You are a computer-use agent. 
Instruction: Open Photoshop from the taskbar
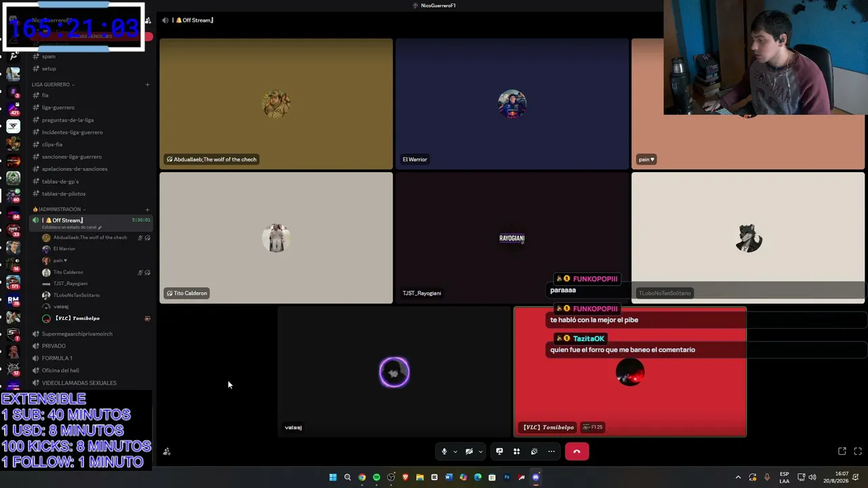point(507,477)
